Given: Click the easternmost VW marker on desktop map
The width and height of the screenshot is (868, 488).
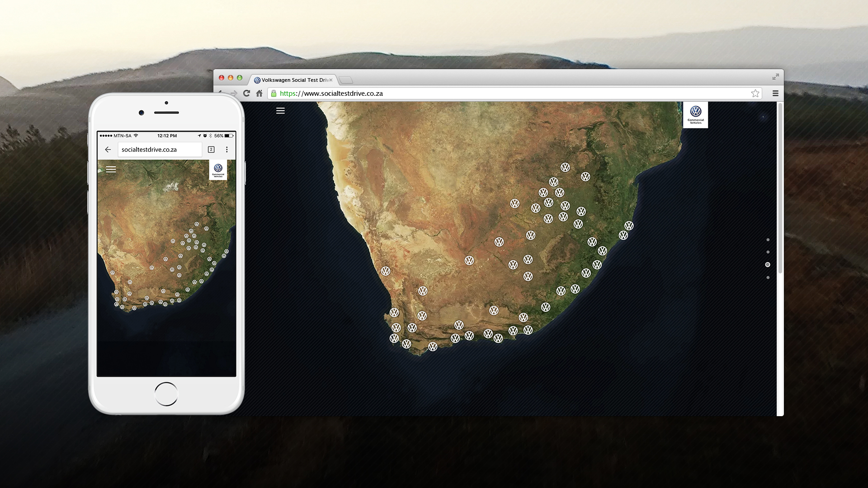Looking at the screenshot, I should pyautogui.click(x=629, y=225).
